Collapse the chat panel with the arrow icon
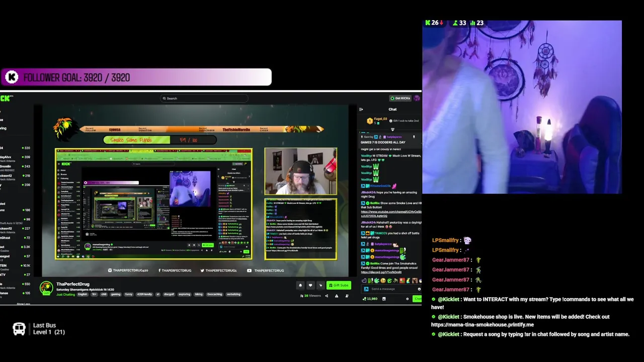 click(x=361, y=109)
